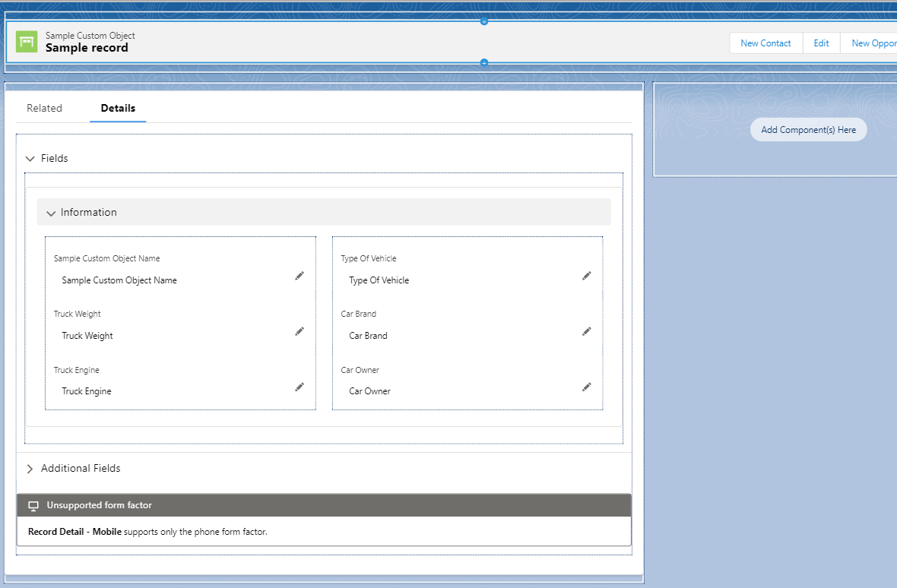Switch to the Details tab
The width and height of the screenshot is (897, 588).
point(118,108)
